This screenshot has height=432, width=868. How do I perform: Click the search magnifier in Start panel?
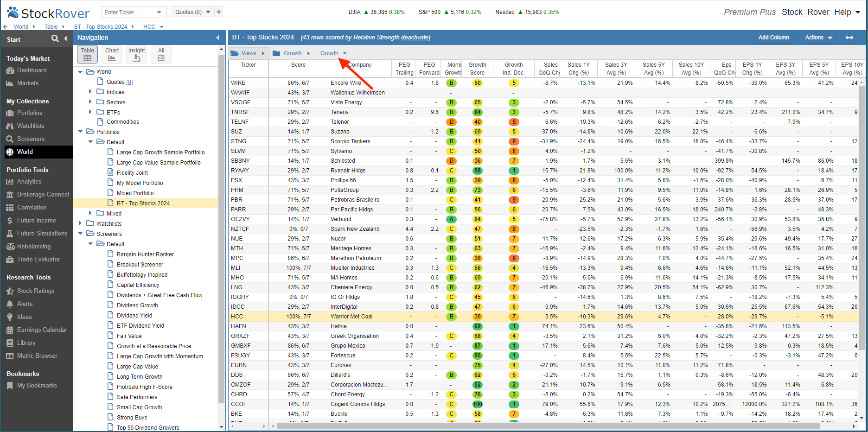[x=55, y=38]
